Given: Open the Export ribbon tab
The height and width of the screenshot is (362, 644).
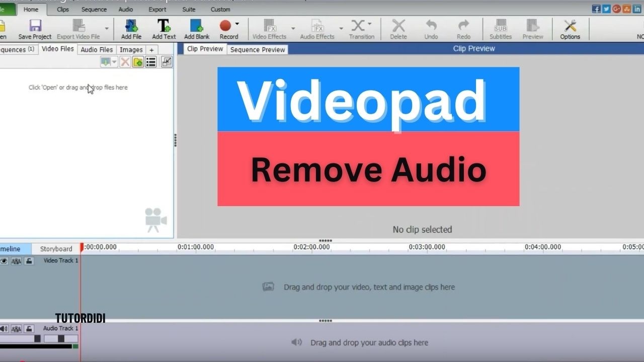Looking at the screenshot, I should click(x=157, y=9).
